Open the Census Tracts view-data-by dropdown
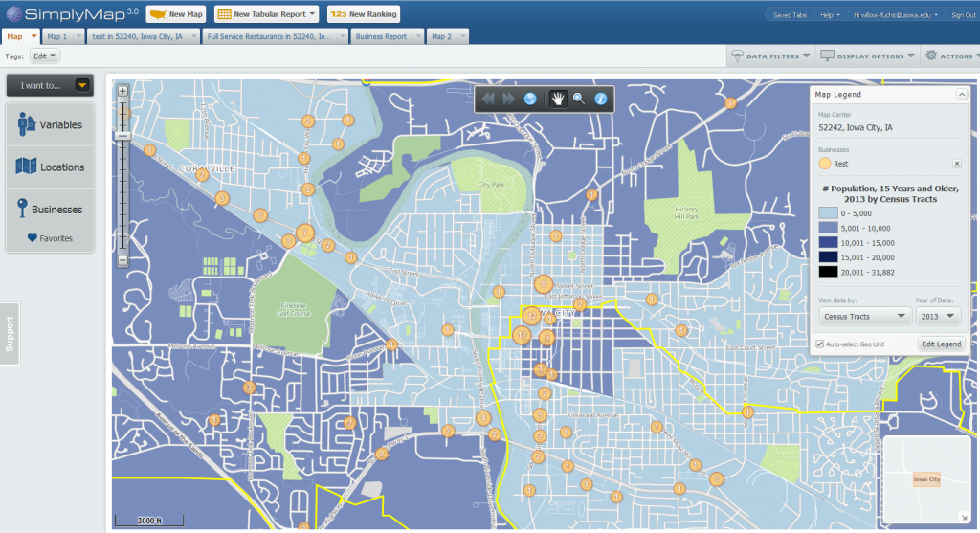Viewport: 980px width, 533px height. point(865,316)
